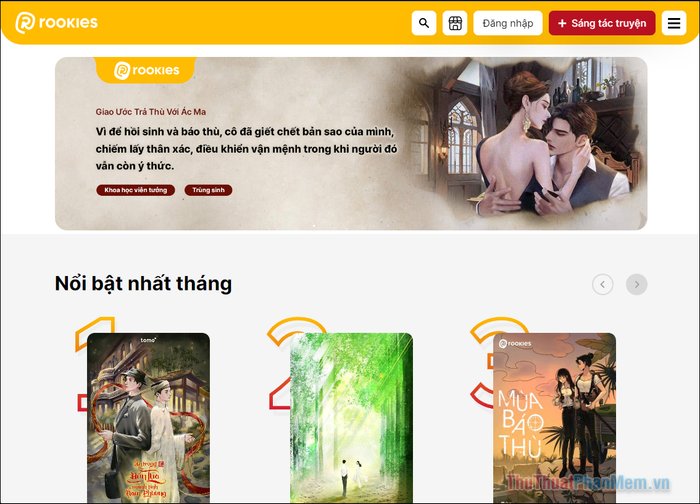Viewport: 700px width, 504px height.
Task: Click the Đăng nhập button
Action: [508, 23]
